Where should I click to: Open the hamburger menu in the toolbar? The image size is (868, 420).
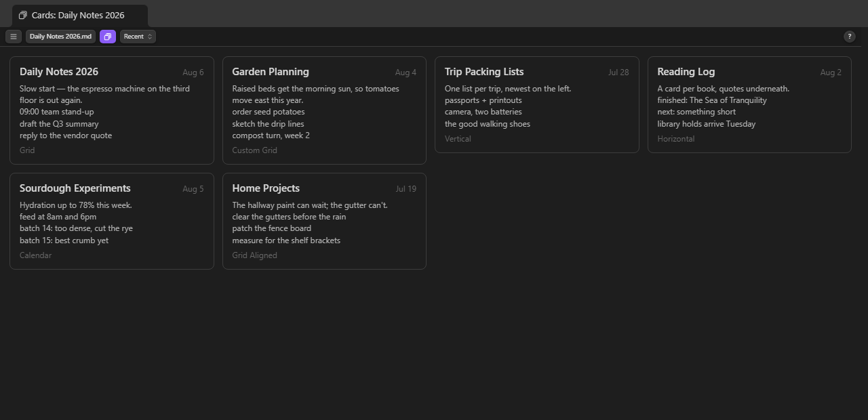point(13,37)
